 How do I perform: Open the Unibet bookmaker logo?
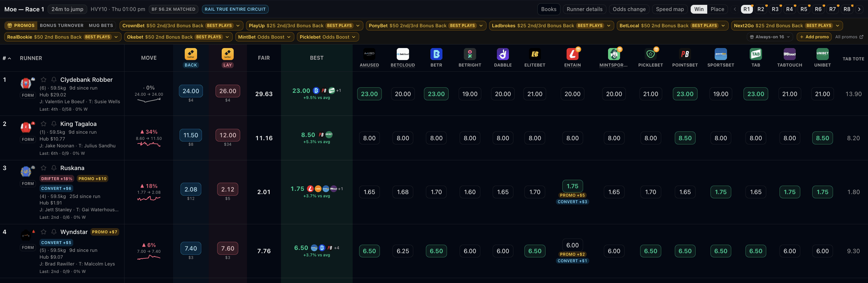pyautogui.click(x=823, y=54)
